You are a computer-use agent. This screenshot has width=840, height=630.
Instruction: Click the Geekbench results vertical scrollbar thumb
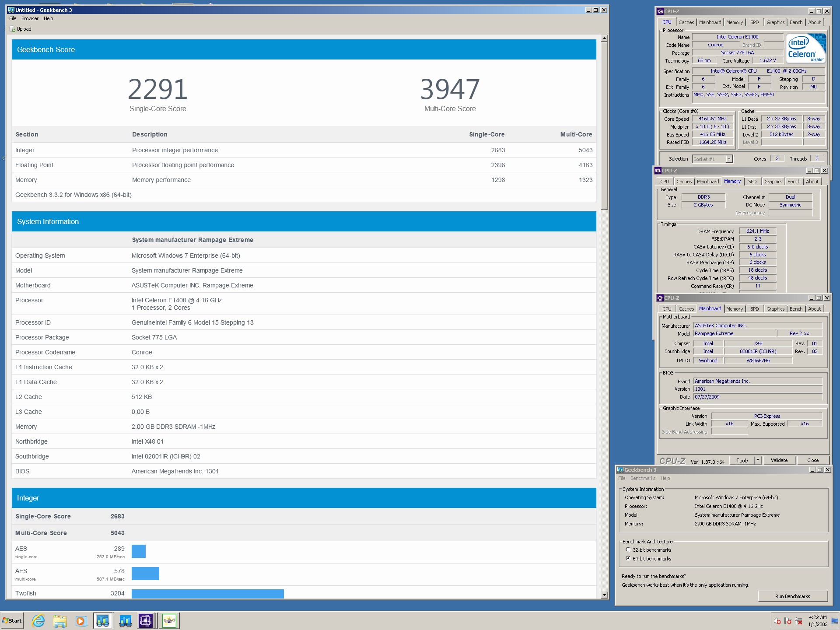[x=604, y=126]
